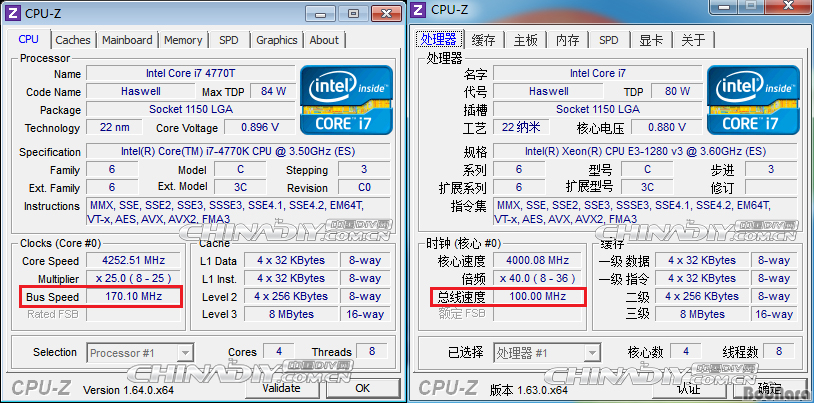Click the 核心电压 value 0.880 V
The height and width of the screenshot is (403, 814).
667,127
